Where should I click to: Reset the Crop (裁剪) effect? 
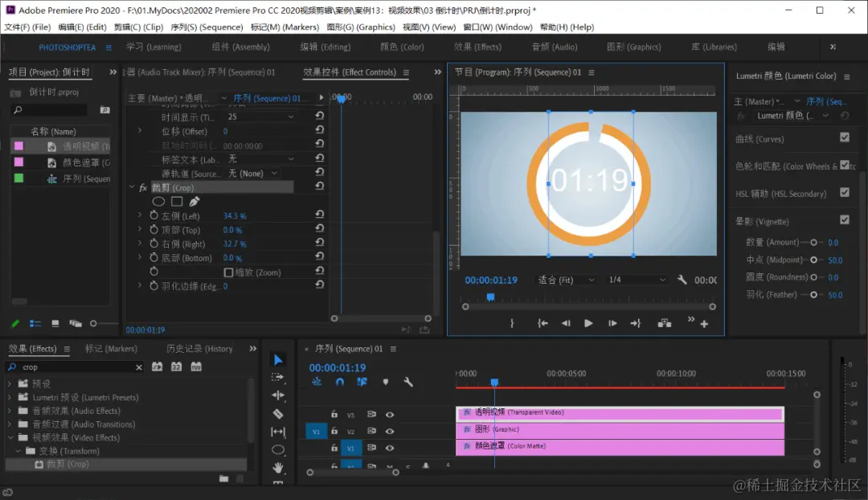(319, 186)
